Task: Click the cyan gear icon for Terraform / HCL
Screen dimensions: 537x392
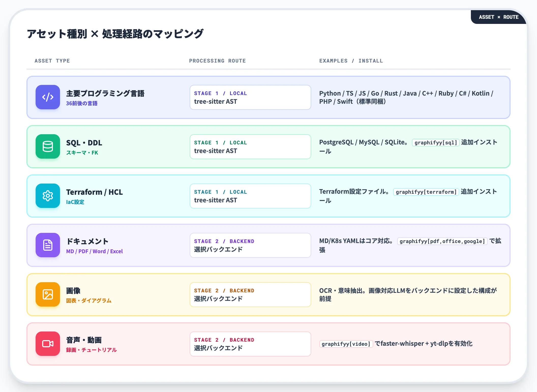Action: click(x=48, y=196)
